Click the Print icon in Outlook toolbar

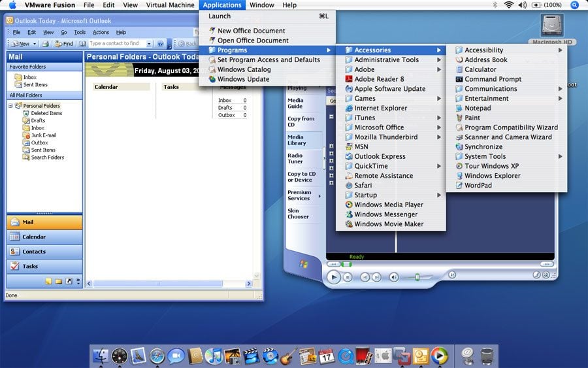(45, 44)
